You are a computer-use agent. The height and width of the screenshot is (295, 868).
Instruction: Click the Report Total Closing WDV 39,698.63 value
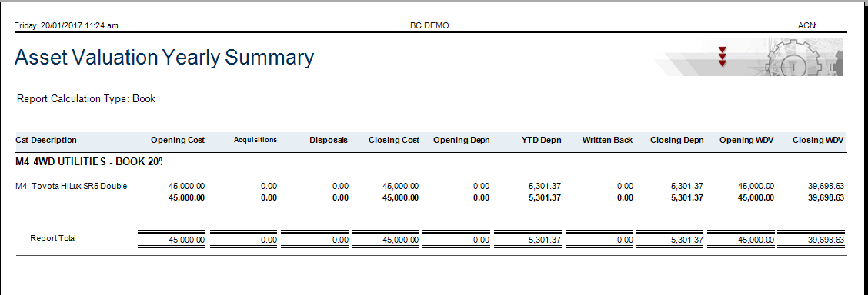[826, 240]
